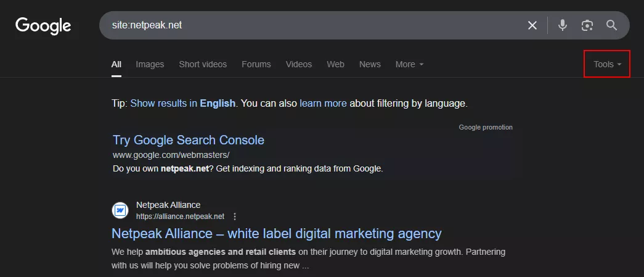Clear the search query with X icon
Image resolution: width=644 pixels, height=277 pixels.
(x=532, y=25)
